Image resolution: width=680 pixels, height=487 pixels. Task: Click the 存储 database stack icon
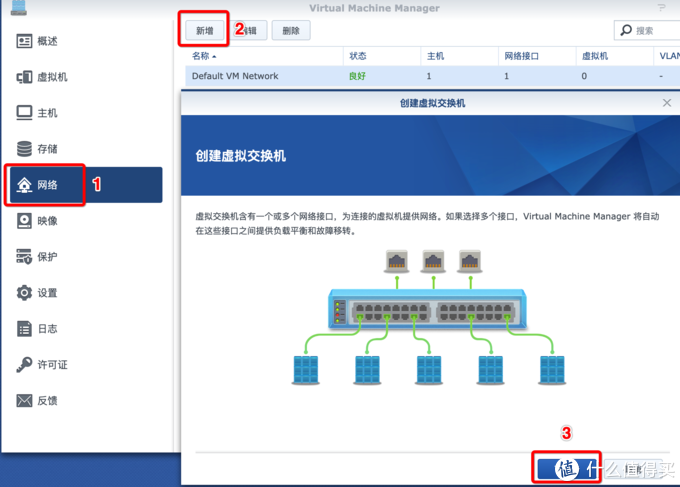[x=24, y=149]
